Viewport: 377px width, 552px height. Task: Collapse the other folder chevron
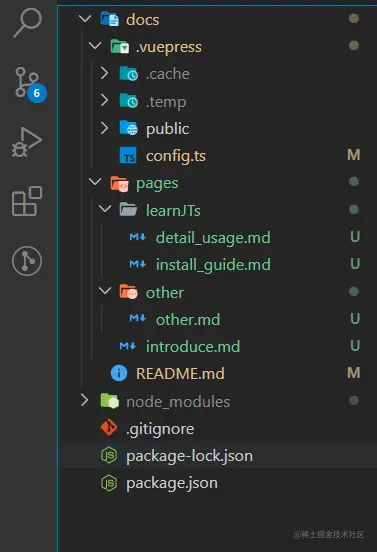click(x=105, y=291)
